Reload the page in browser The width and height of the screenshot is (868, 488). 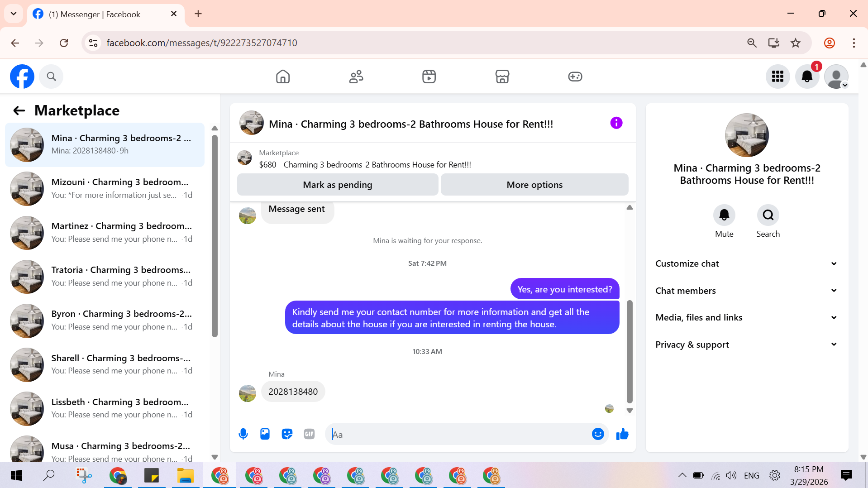point(64,43)
